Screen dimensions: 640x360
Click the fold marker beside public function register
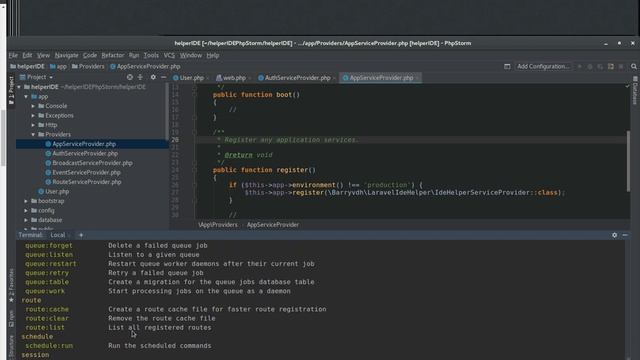(x=195, y=170)
